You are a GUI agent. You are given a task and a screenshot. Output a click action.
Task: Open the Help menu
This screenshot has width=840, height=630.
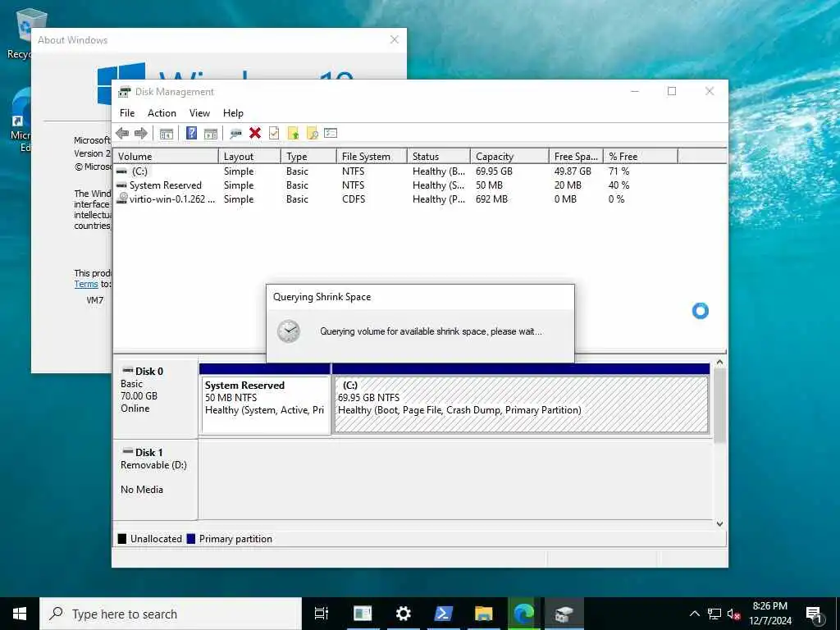tap(233, 113)
